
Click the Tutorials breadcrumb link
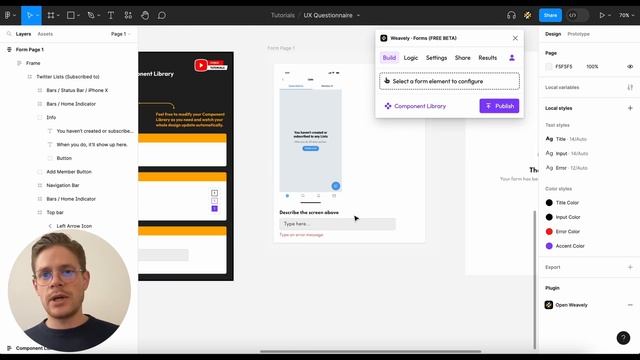pyautogui.click(x=282, y=15)
